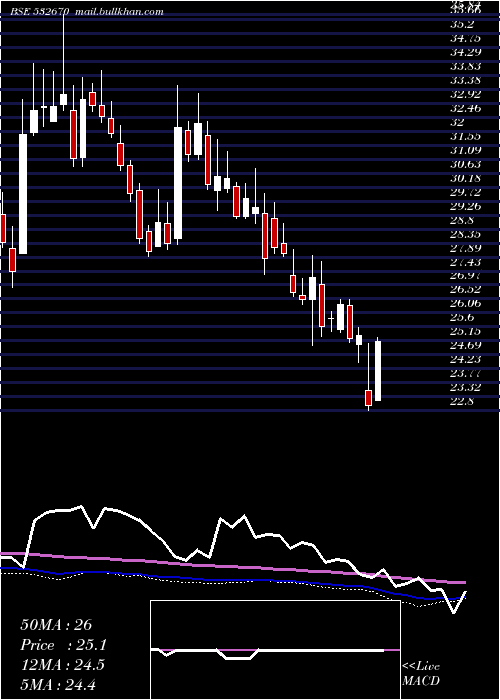Select the 22.8 price axis label
Image resolution: width=500 pixels, height=700 pixels.
(x=462, y=401)
